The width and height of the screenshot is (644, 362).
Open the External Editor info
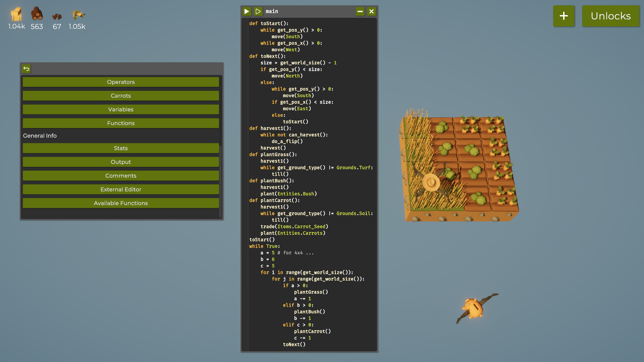121,189
